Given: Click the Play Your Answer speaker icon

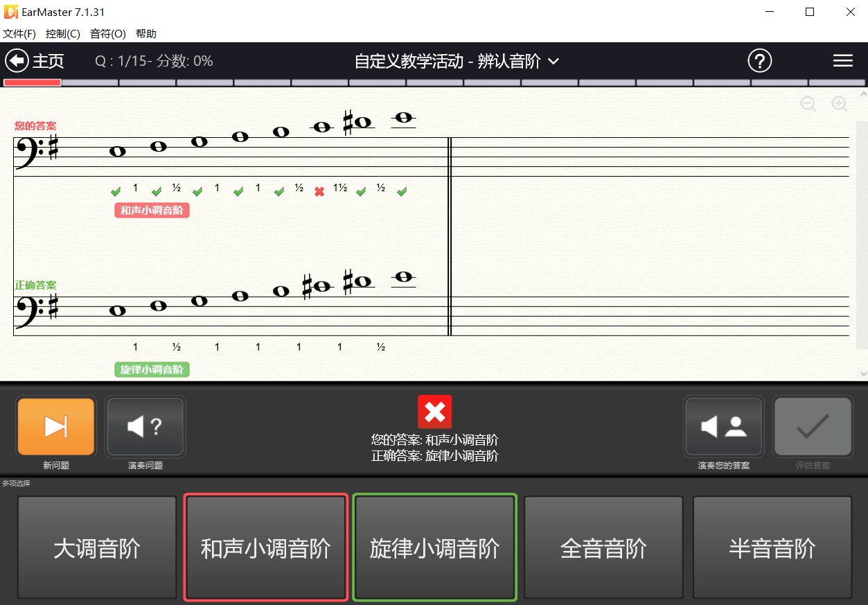Looking at the screenshot, I should pos(723,426).
